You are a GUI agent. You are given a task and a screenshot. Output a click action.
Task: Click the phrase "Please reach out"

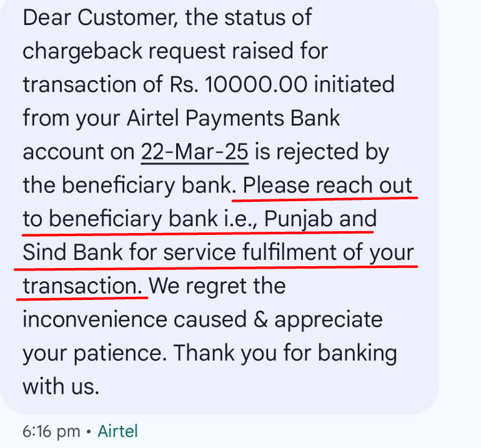(327, 185)
